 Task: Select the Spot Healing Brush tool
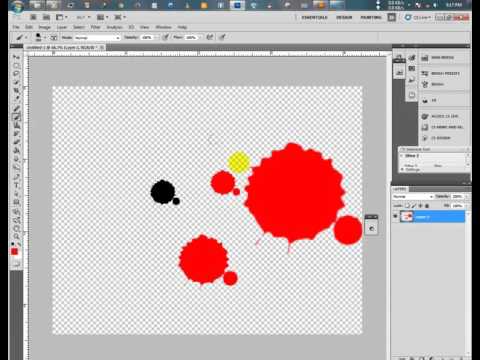[x=16, y=109]
